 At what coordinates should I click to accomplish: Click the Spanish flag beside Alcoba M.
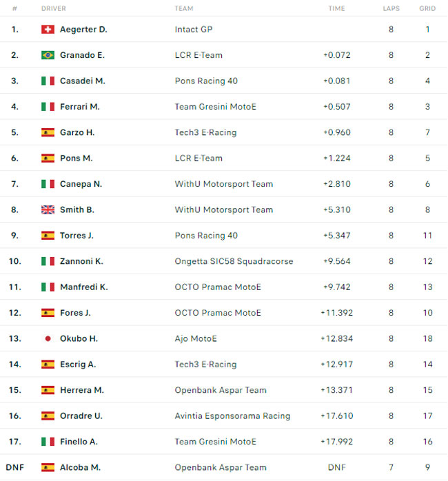click(x=48, y=467)
